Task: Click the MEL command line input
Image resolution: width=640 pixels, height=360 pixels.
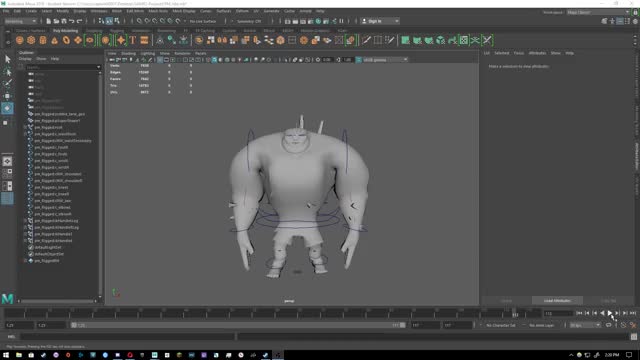Action: 128,336
